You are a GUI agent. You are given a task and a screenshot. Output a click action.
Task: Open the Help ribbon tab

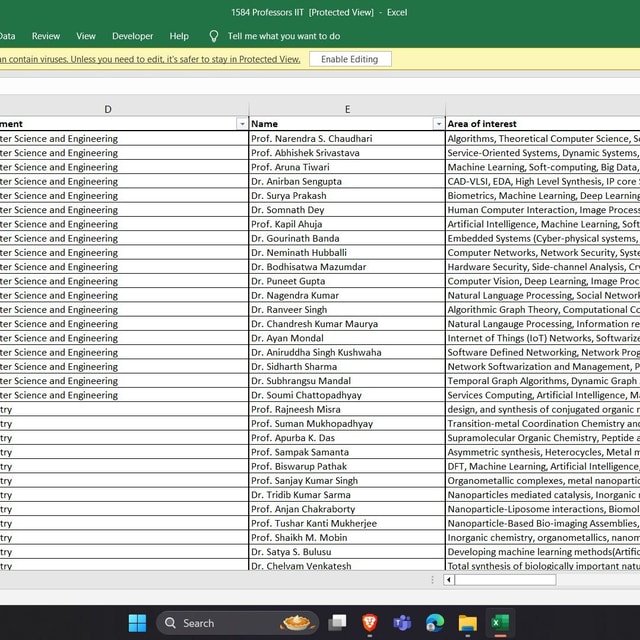[x=179, y=36]
